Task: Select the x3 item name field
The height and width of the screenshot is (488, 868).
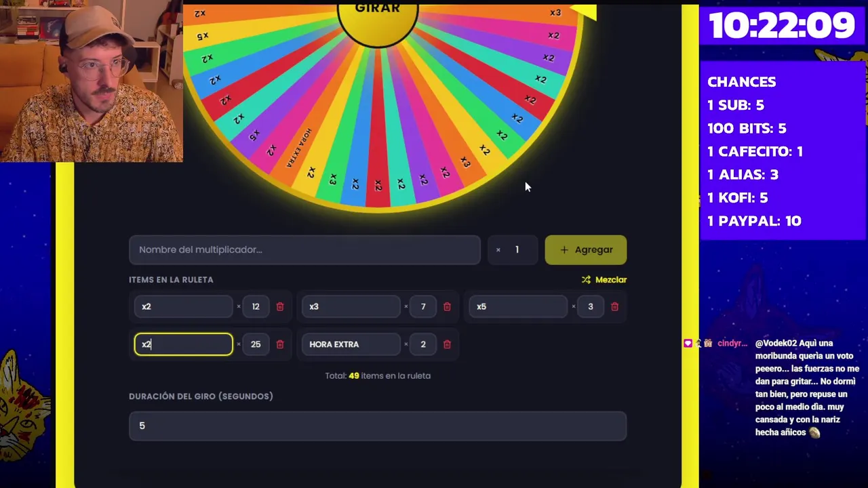Action: 351,306
